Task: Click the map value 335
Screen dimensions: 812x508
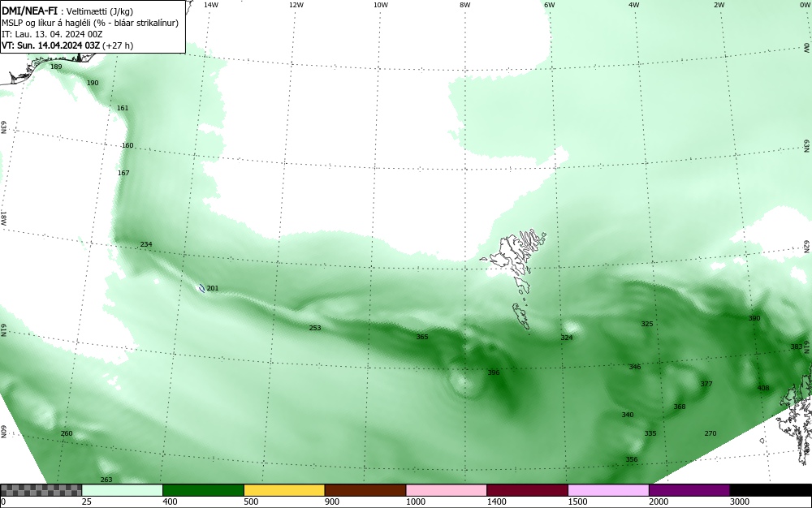Action: point(650,433)
